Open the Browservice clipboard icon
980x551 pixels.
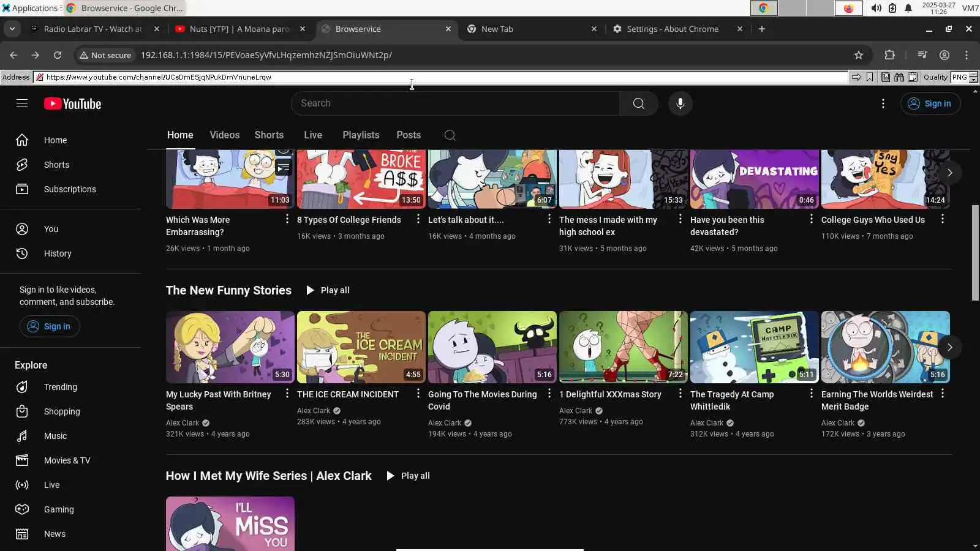coord(913,77)
